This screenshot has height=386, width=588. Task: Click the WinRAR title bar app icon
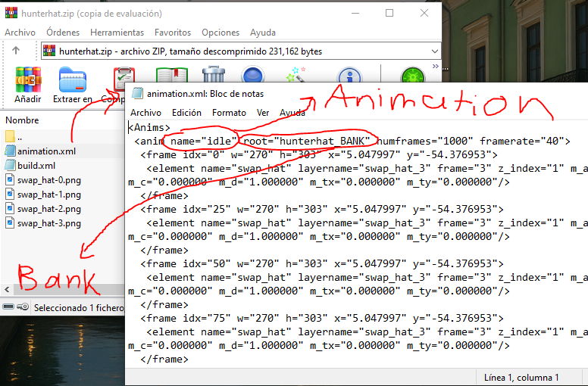point(11,13)
